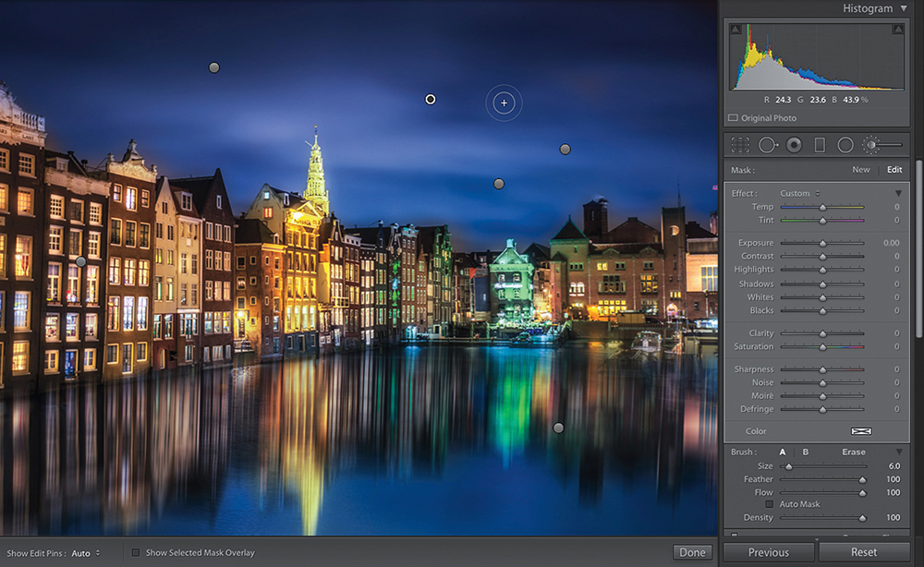Screen dimensions: 924x567
Task: Switch to brush B
Action: [x=805, y=452]
